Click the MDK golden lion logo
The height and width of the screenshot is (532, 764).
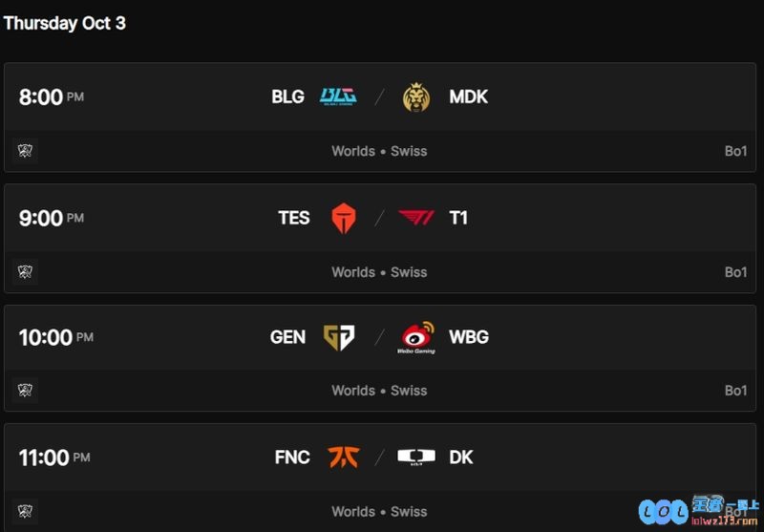[416, 97]
